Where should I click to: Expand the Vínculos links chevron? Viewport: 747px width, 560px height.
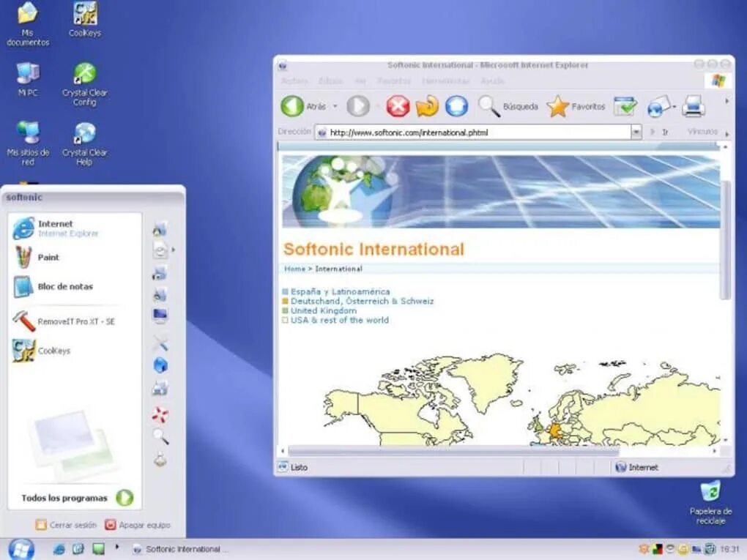(727, 134)
